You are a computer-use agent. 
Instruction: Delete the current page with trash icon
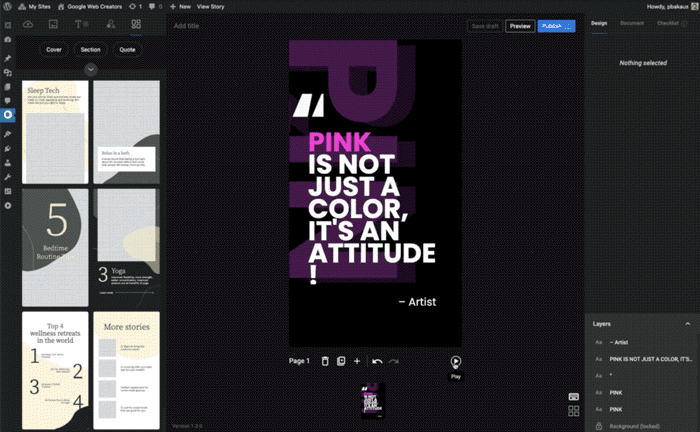[x=325, y=361]
